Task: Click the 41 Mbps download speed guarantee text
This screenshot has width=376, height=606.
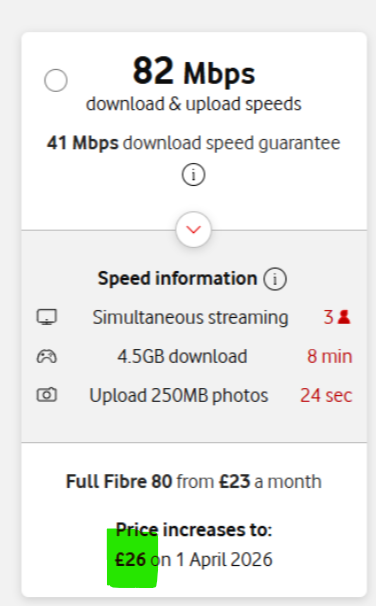Action: pyautogui.click(x=194, y=143)
